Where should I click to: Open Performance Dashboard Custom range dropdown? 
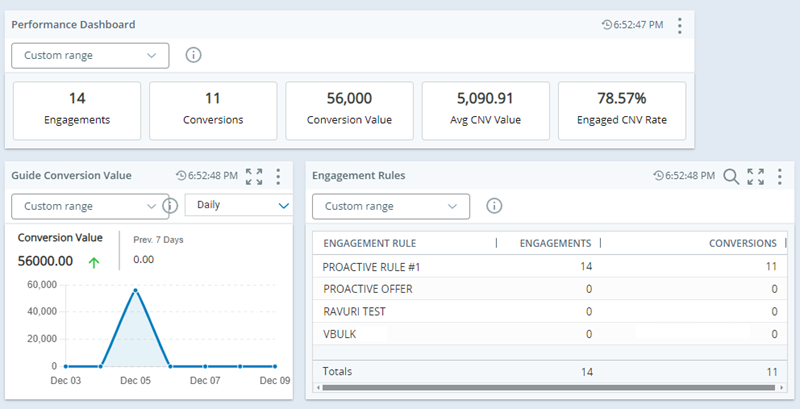pyautogui.click(x=90, y=56)
